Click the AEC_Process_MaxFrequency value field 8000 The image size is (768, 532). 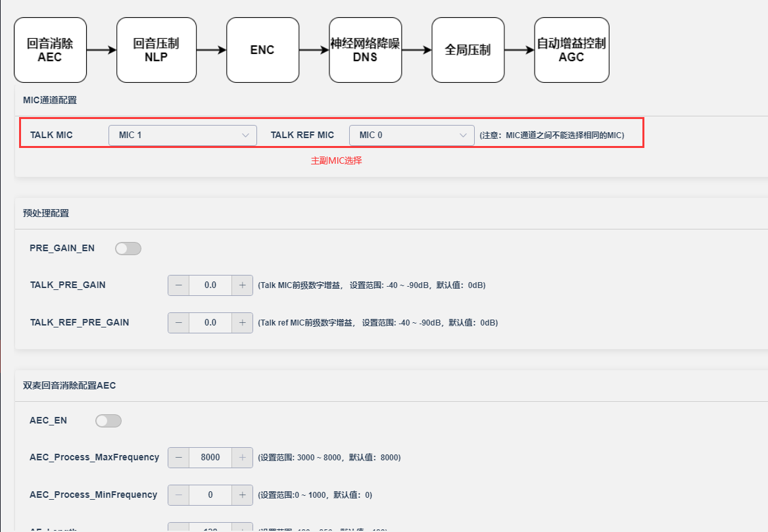210,458
